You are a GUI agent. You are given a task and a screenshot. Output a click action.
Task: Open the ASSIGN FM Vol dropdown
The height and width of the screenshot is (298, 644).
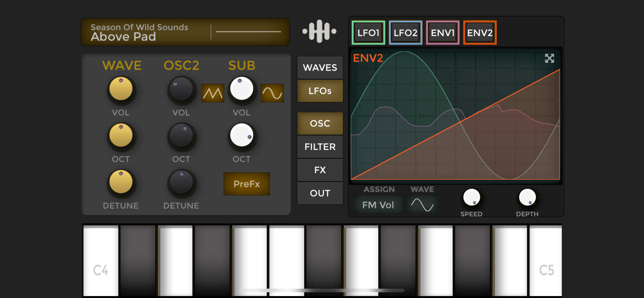coord(378,204)
